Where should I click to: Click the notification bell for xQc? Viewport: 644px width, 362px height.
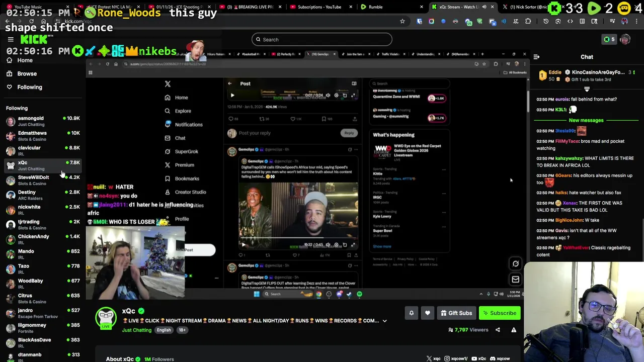(411, 313)
